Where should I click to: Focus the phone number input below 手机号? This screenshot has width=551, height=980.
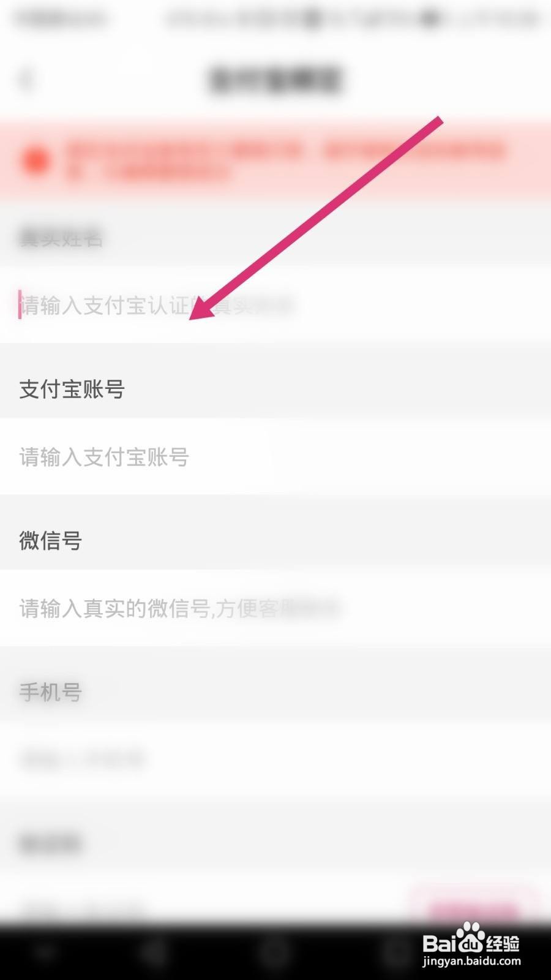275,759
